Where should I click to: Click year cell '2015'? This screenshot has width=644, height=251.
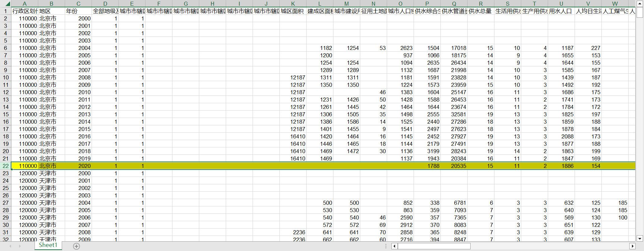[78, 129]
